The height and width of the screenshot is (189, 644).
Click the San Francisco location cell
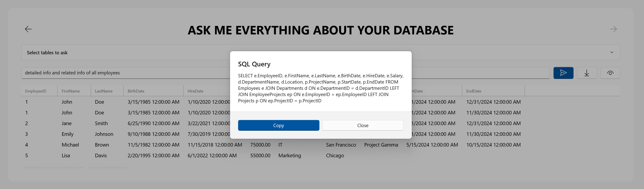[341, 145]
